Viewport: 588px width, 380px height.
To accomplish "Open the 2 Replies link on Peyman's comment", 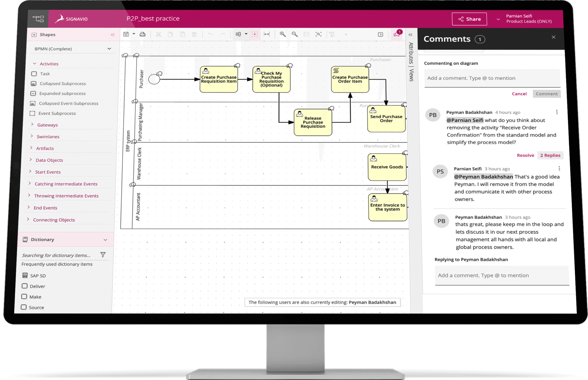I will coord(550,155).
